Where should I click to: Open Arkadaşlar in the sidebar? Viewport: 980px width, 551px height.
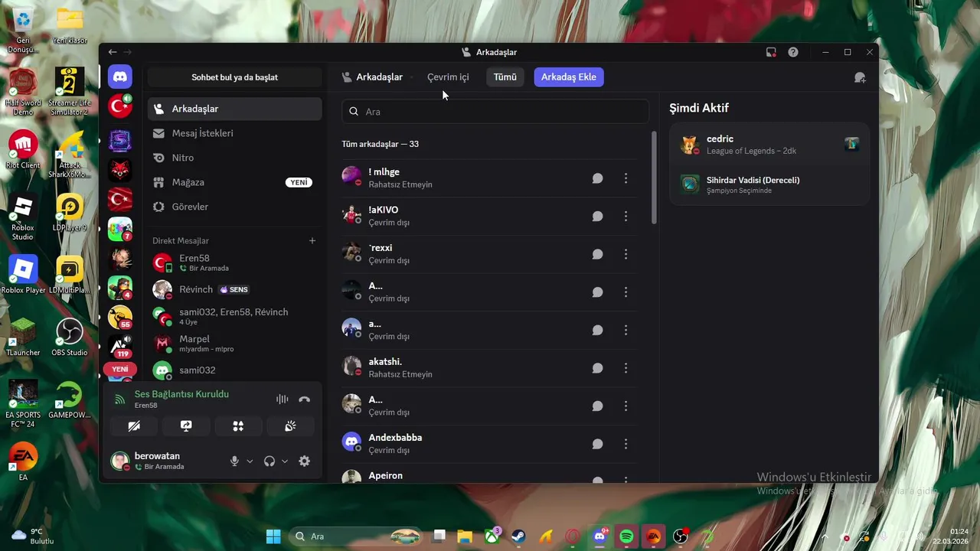click(x=234, y=109)
